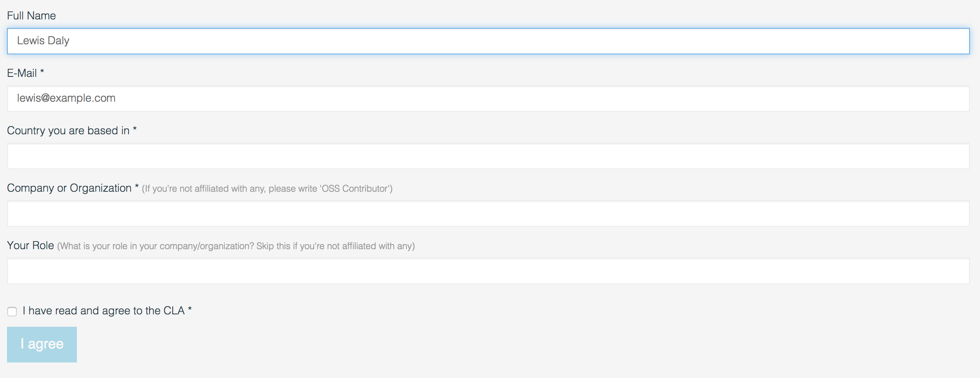Select the Company or Organization text box
980x378 pixels.
pyautogui.click(x=488, y=213)
